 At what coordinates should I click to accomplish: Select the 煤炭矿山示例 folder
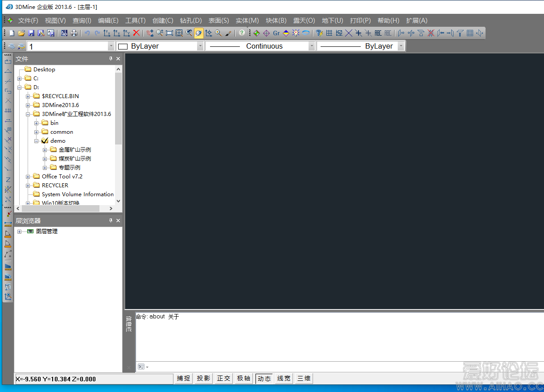pyautogui.click(x=75, y=158)
